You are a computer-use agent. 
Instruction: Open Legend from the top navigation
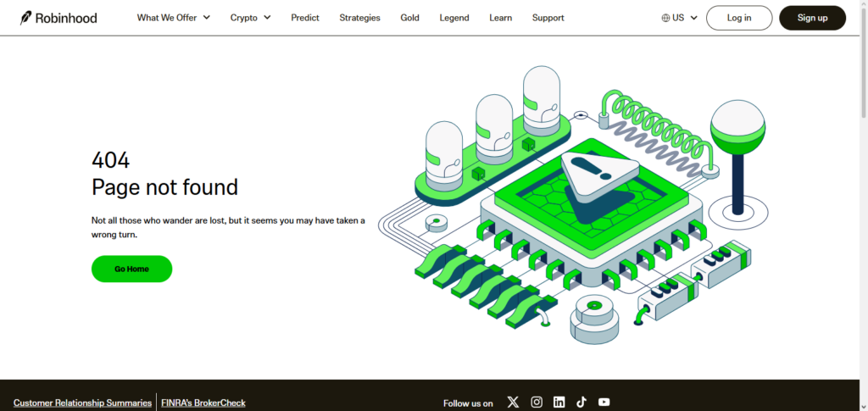453,18
